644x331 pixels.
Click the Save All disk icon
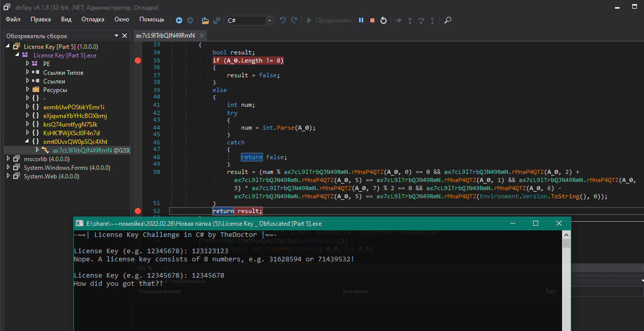217,20
